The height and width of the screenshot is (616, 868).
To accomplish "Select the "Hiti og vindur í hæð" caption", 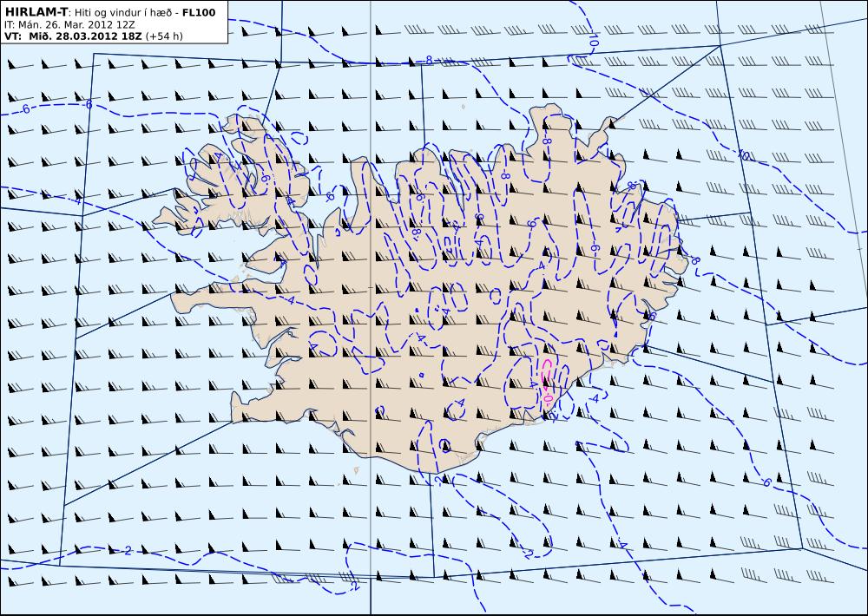I will (x=124, y=13).
